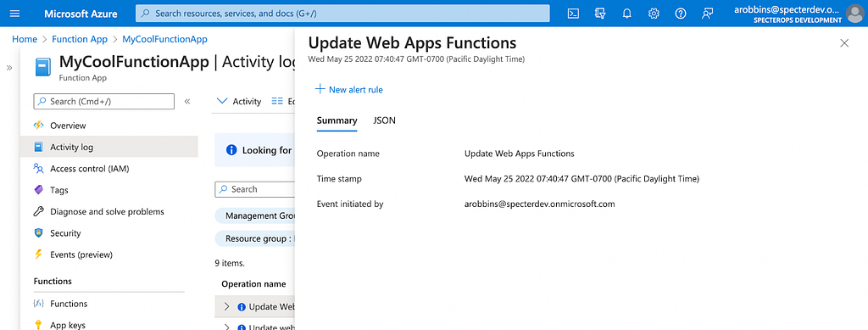Expand the left portal panel arrows
Image resolution: width=868 pixels, height=330 pixels.
pos(8,68)
